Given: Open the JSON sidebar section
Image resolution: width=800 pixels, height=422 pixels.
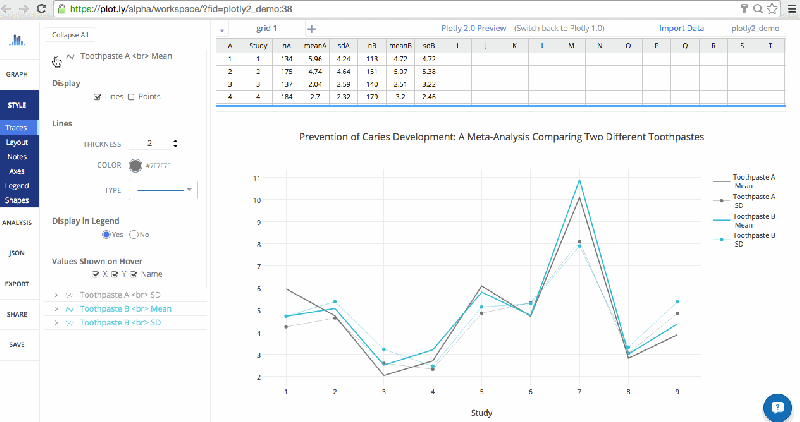Looking at the screenshot, I should [17, 253].
